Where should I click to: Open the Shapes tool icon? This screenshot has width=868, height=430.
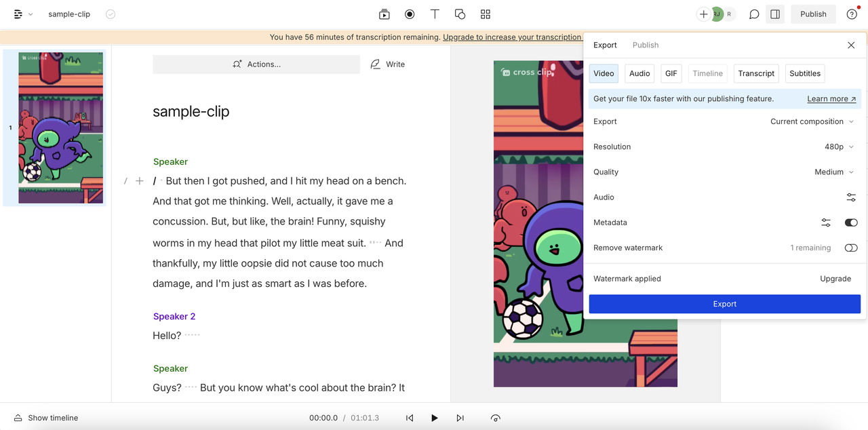[460, 14]
